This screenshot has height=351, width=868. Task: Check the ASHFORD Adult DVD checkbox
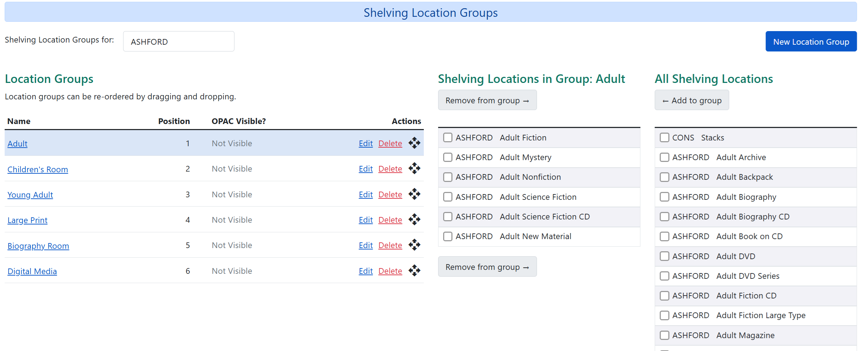[x=665, y=256]
